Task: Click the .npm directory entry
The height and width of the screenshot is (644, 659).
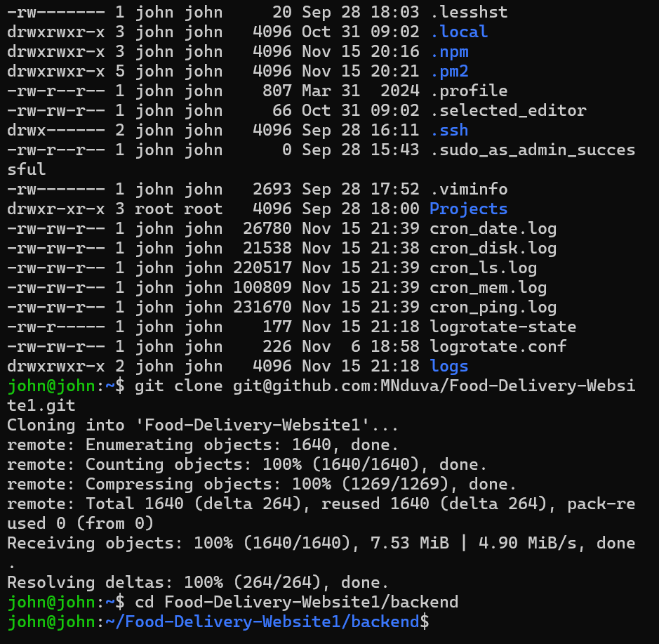Action: click(448, 51)
